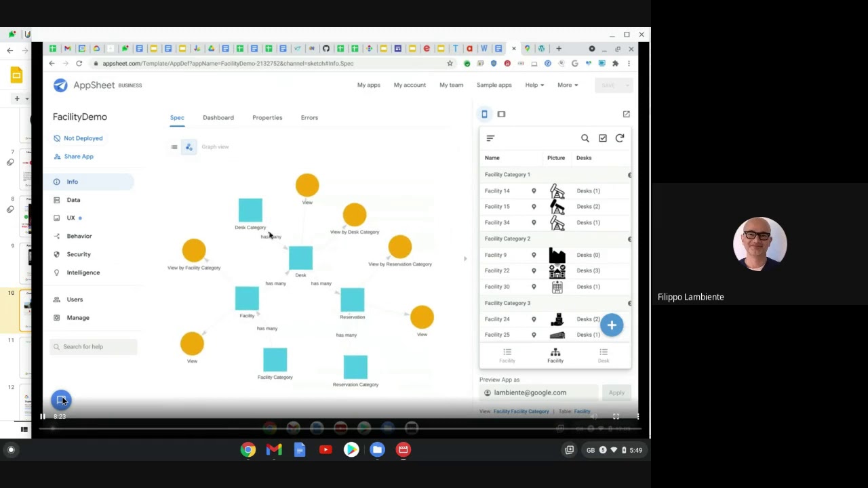Select the Facility Category table node
Viewport: 868px width, 488px height.
[275, 360]
